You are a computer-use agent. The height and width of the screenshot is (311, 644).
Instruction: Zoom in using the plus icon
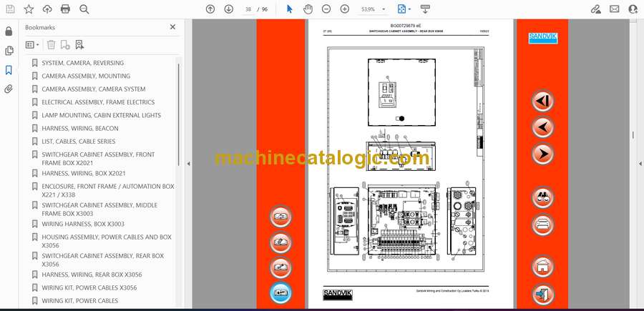coord(345,9)
